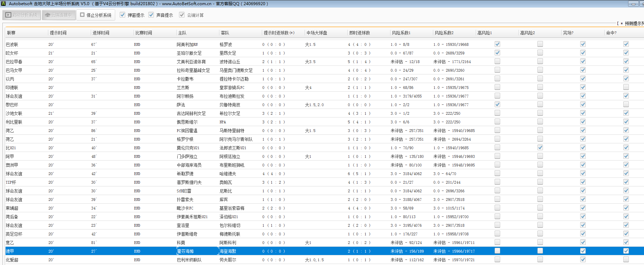Viewport: 644px width, 265px height.
Task: Check the 命中? box in 印德联 row
Action: tap(626, 87)
